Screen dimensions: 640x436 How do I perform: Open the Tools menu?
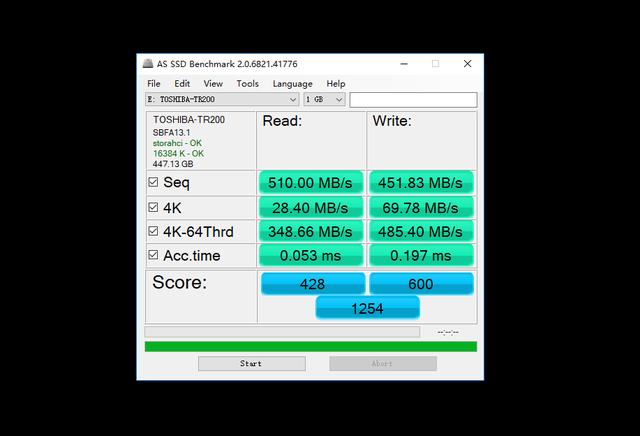coord(248,84)
